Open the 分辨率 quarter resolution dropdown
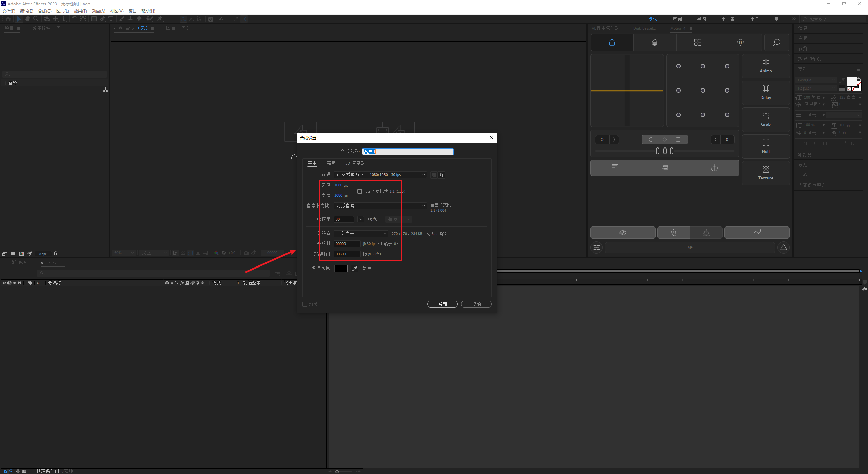Screen dimensions: 868x474 coord(361,234)
